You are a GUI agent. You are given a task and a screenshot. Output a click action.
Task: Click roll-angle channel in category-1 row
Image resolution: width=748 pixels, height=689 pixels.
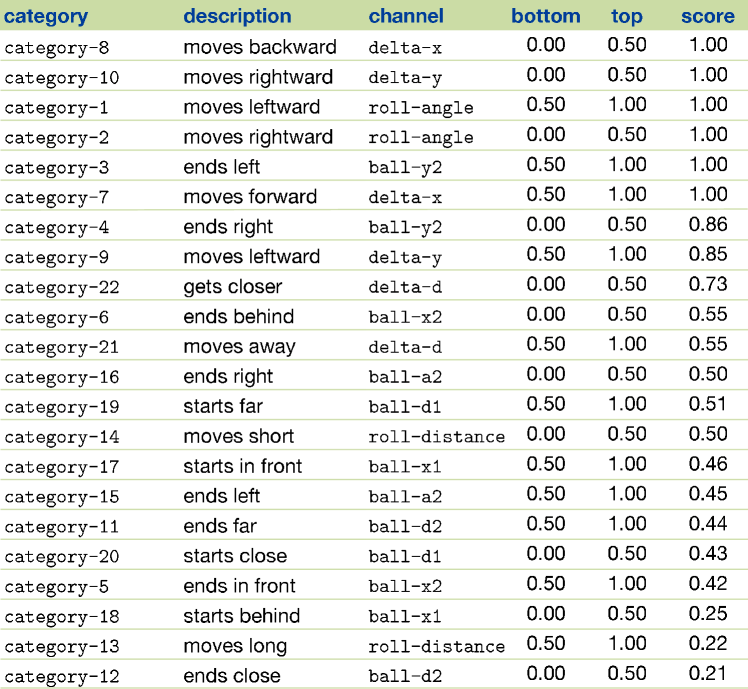(421, 108)
